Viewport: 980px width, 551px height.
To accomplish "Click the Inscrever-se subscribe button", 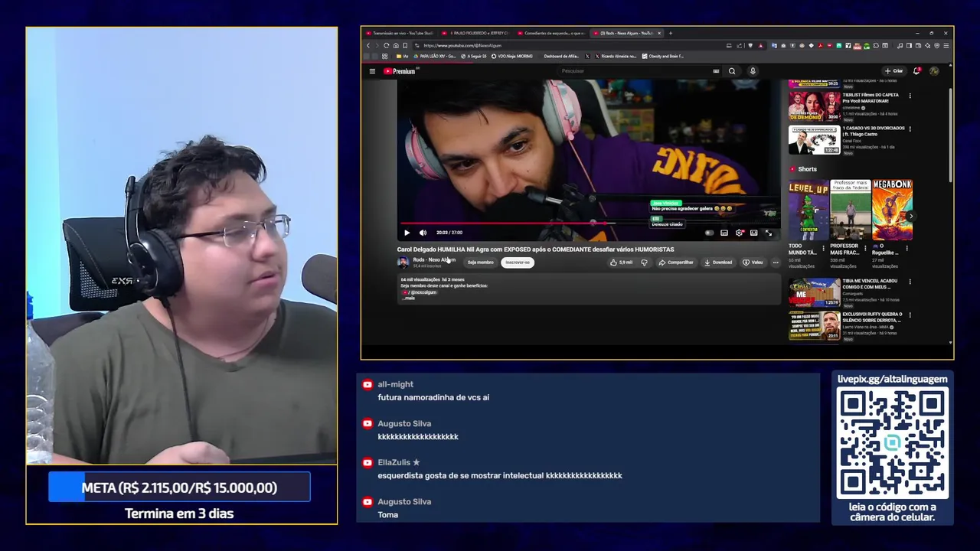I will 518,262.
